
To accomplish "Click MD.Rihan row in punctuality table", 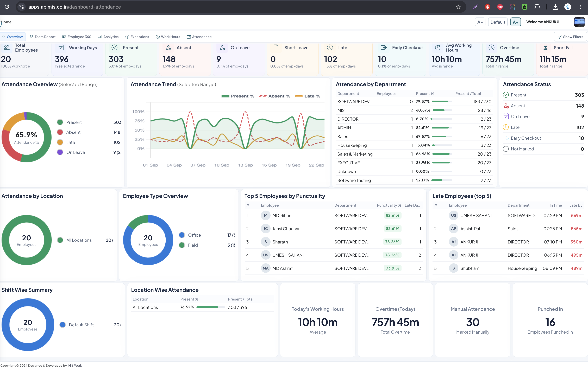I will [334, 216].
